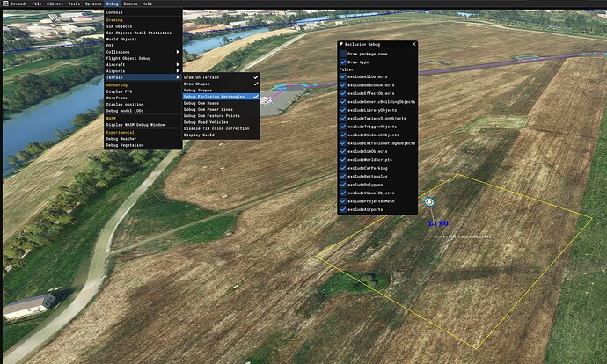Uncheck excludeCarParking filter
This screenshot has height=364, width=607.
pos(343,168)
